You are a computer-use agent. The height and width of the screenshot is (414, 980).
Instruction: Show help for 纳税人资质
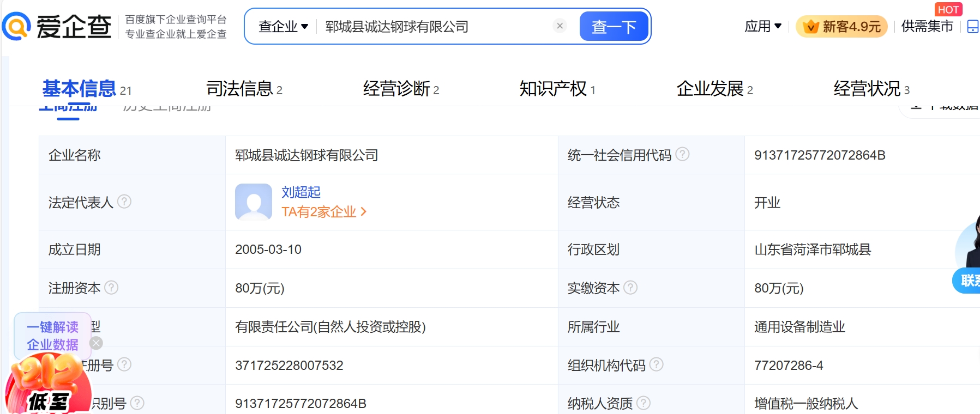point(644,403)
